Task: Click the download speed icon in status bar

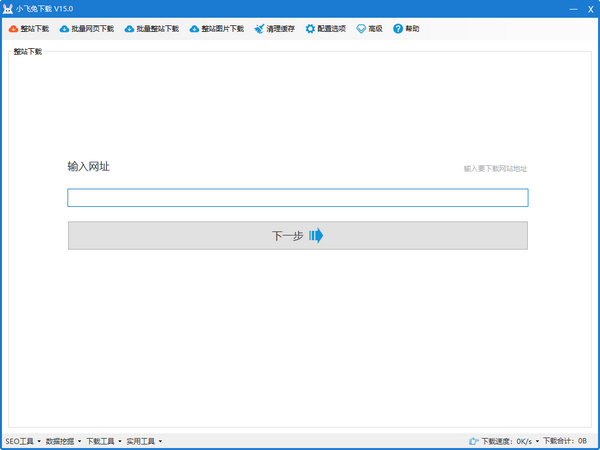Action: tap(473, 441)
